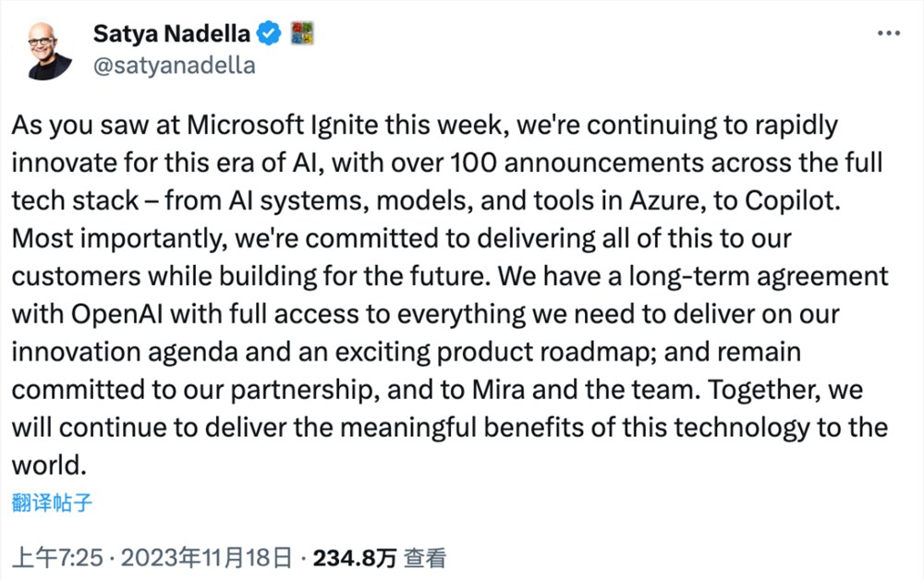Open the @satyanadella handle link
This screenshot has height=580, width=924.
point(175,66)
